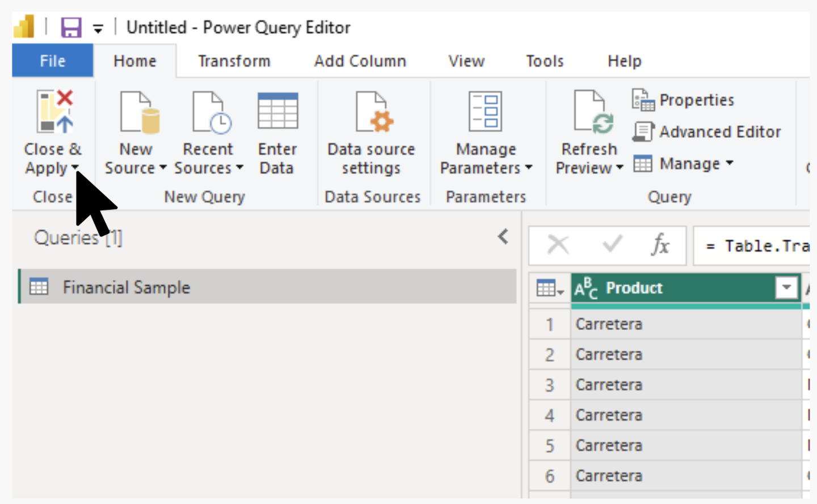Open the Product column filter dropdown
This screenshot has width=817, height=504.
point(786,287)
